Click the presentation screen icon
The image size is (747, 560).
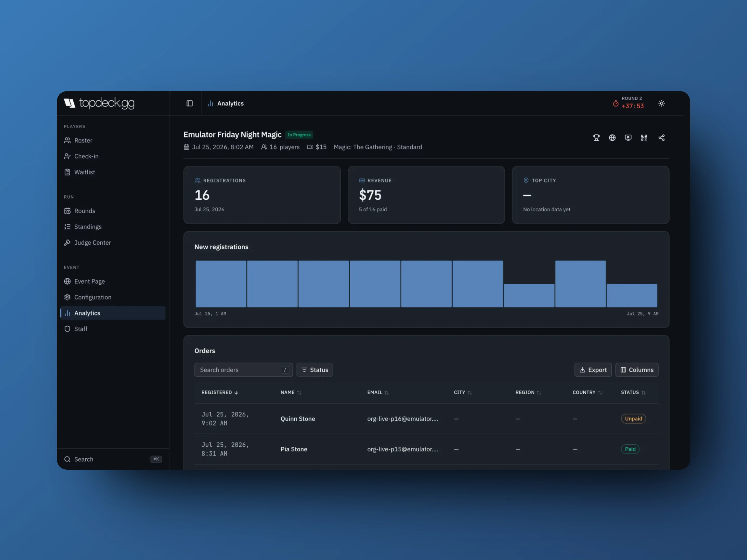click(x=628, y=138)
